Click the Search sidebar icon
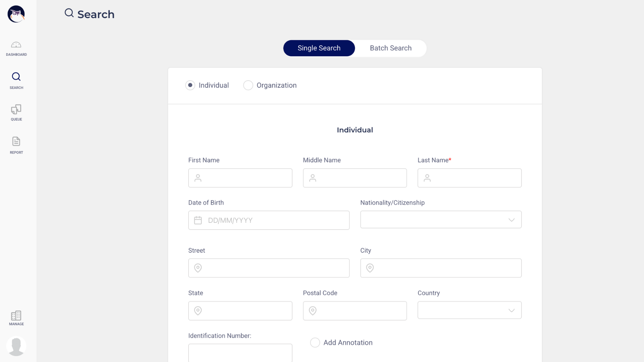This screenshot has width=644, height=362. 16,77
